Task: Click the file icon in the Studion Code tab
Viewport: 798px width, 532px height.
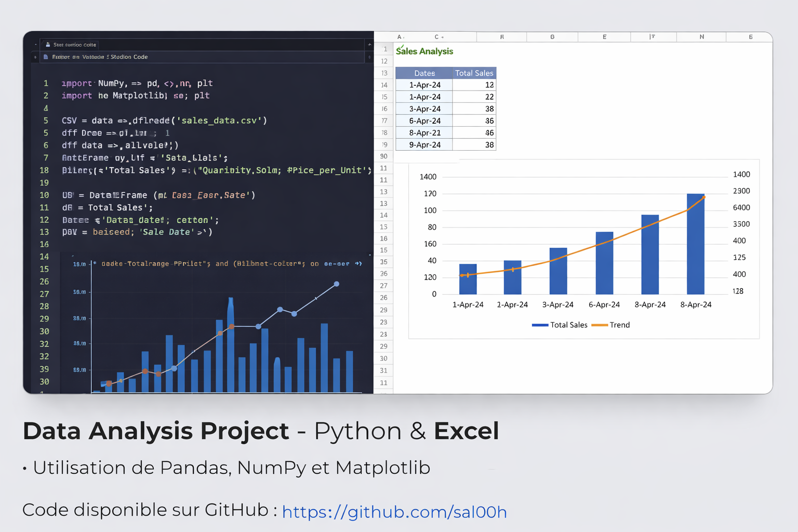Action: [x=46, y=57]
